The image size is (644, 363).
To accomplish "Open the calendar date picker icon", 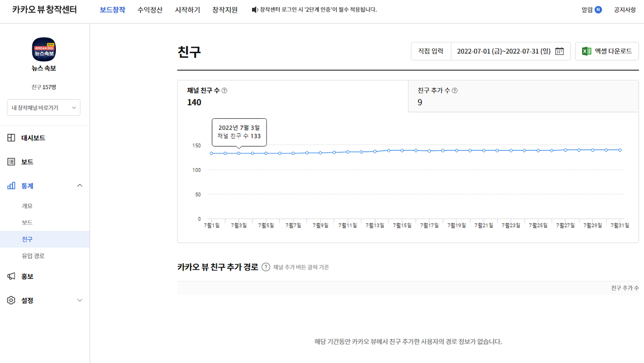I will [x=559, y=51].
